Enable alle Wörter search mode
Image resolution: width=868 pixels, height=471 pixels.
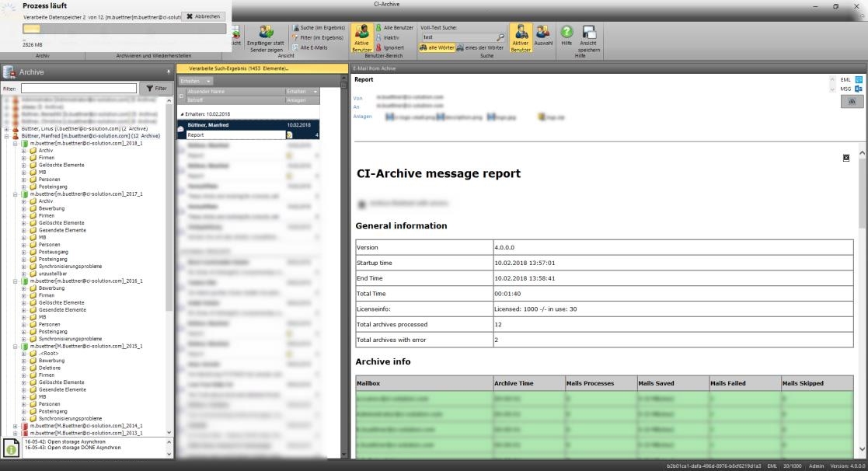click(437, 47)
